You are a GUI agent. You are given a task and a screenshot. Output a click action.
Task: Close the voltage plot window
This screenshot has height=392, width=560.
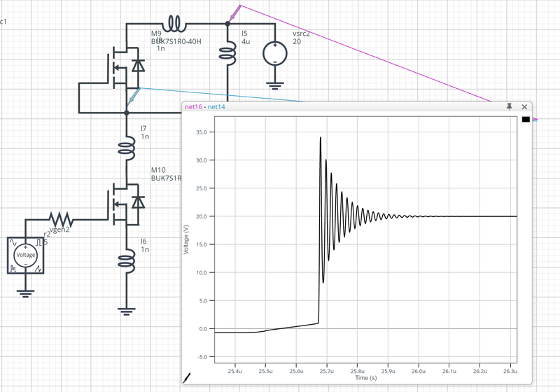[524, 106]
